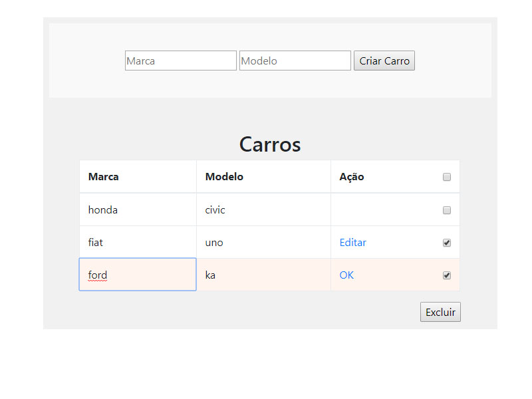Click the Modelo column header
The image size is (532, 399).
tap(263, 177)
